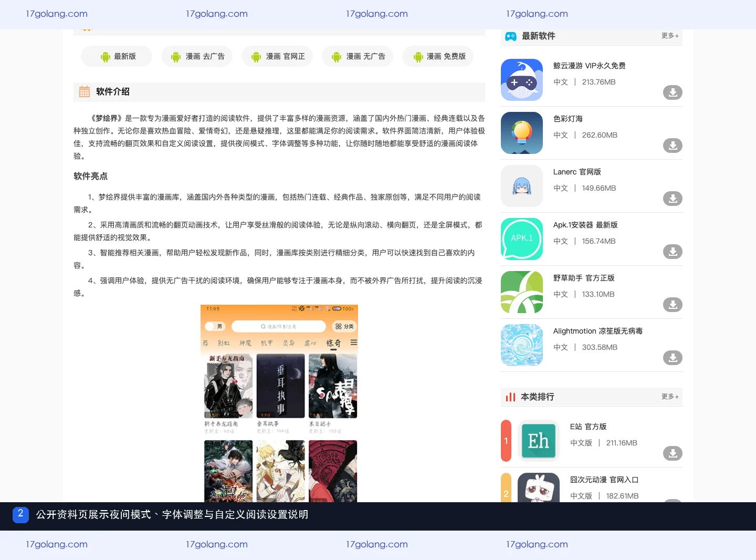Click the 133.10MB file size text
The width and height of the screenshot is (756, 560).
click(x=598, y=294)
